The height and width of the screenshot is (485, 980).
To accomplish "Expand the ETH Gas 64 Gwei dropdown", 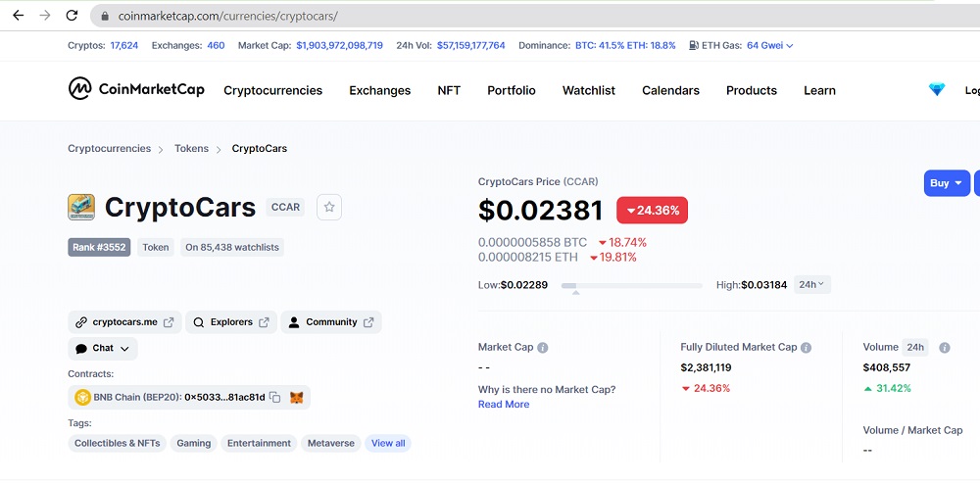I will [x=770, y=46].
